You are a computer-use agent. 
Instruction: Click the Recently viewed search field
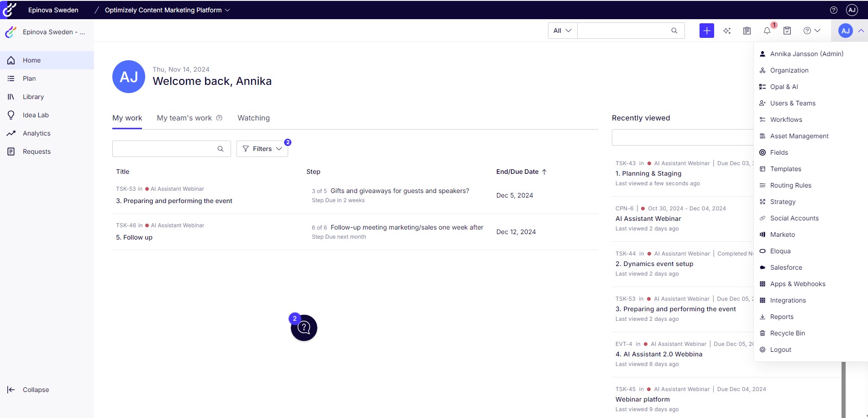[683, 137]
